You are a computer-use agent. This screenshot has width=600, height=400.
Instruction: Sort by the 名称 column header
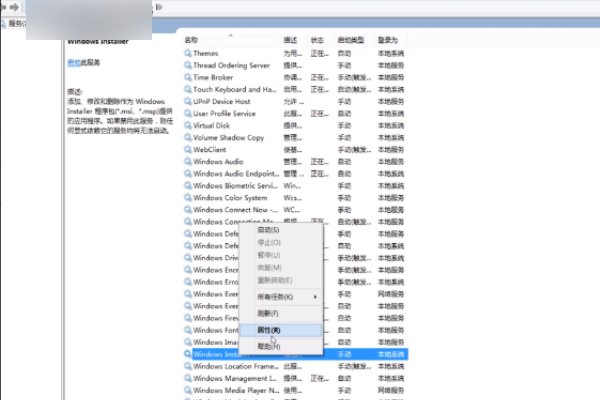click(191, 40)
